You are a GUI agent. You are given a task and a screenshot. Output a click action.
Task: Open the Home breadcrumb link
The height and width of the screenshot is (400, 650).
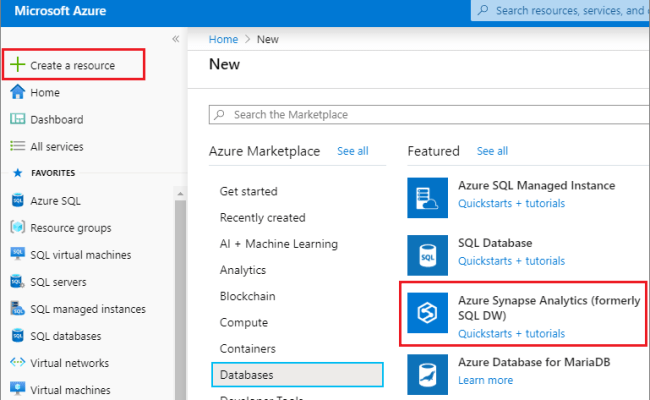click(223, 39)
